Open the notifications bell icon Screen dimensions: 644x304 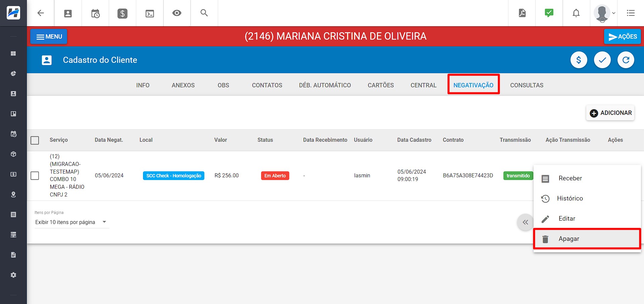[x=576, y=13]
